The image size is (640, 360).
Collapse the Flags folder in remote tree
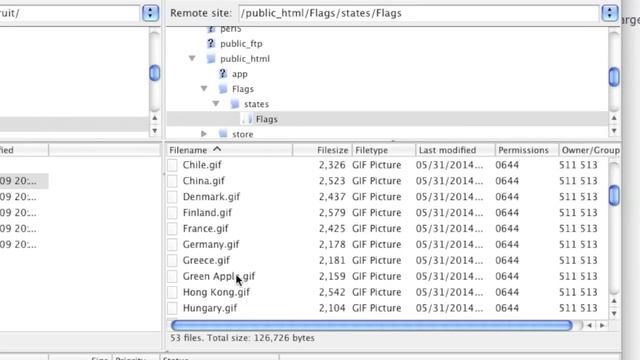coord(204,89)
